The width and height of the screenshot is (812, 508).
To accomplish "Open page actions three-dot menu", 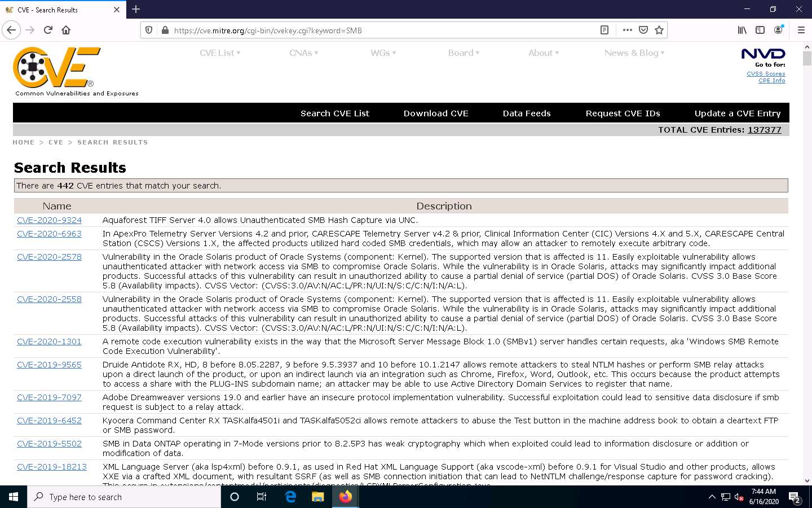I will (627, 30).
